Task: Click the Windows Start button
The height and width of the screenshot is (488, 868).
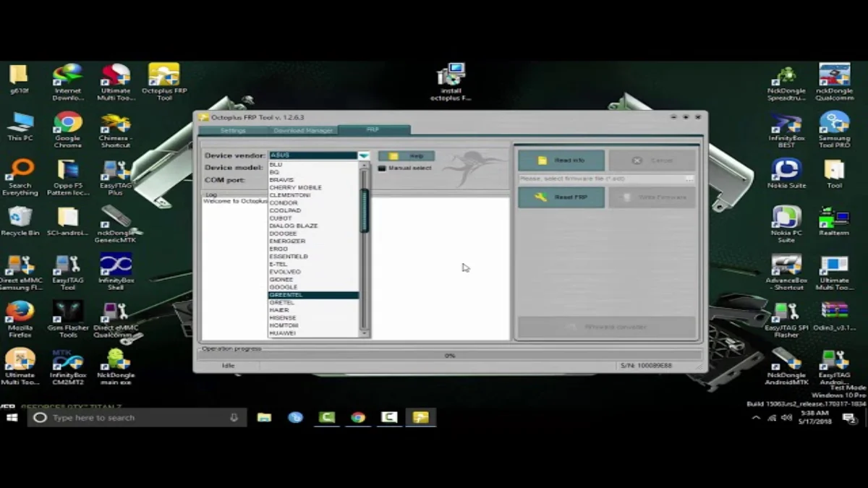Action: click(12, 418)
